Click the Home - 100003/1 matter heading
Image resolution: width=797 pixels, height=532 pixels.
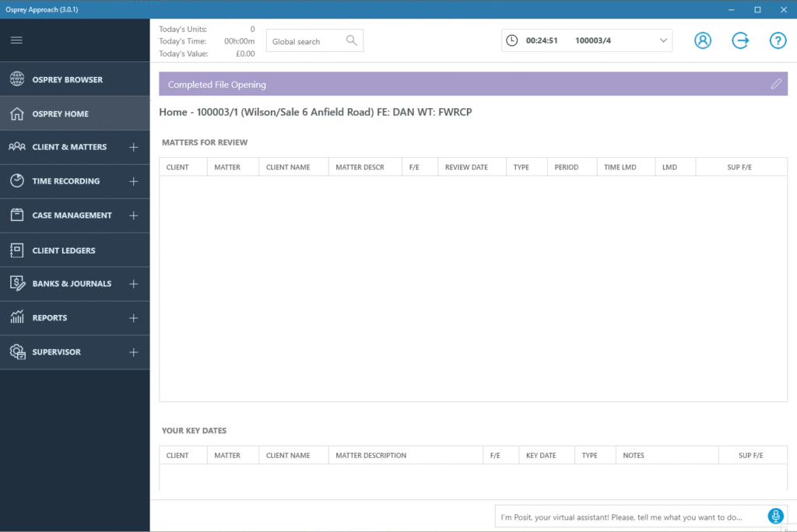[x=315, y=112]
